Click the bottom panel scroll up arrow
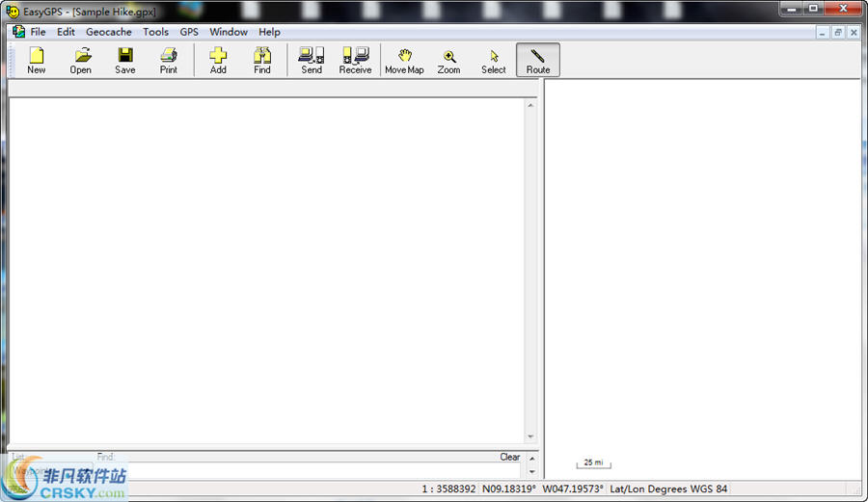 (x=532, y=459)
